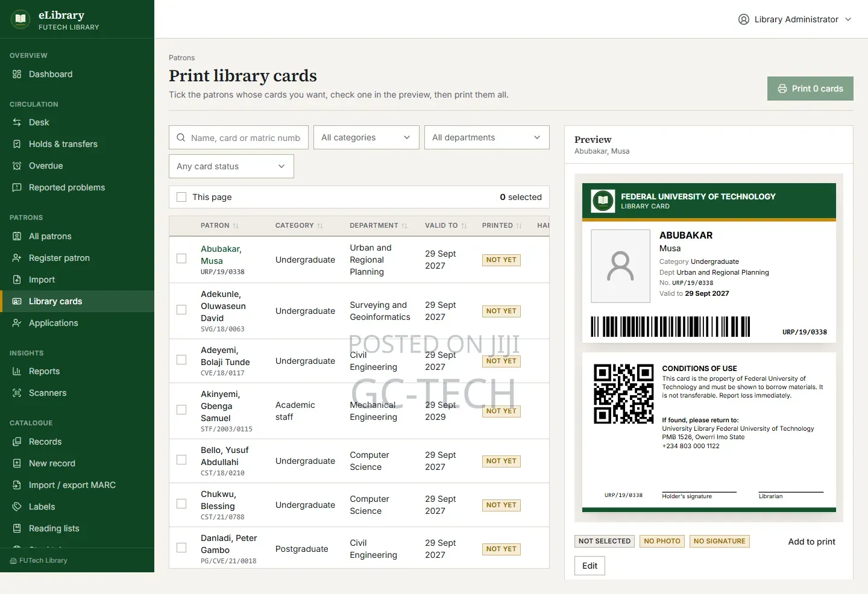Click the All patrons icon
This screenshot has height=594, width=868.
click(17, 236)
